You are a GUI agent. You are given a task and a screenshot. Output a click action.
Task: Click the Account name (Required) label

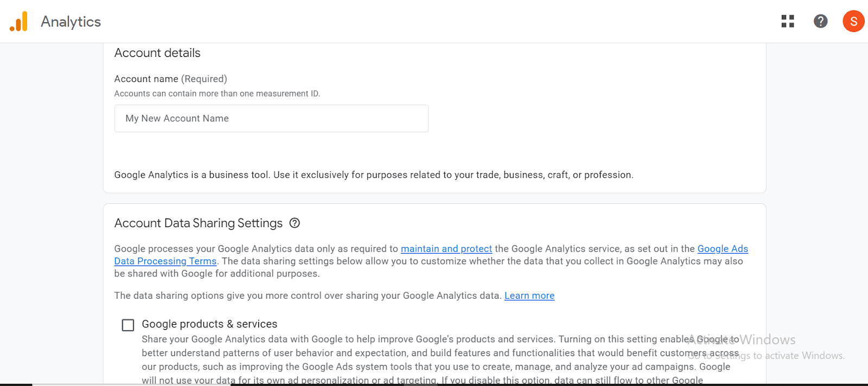tap(170, 79)
